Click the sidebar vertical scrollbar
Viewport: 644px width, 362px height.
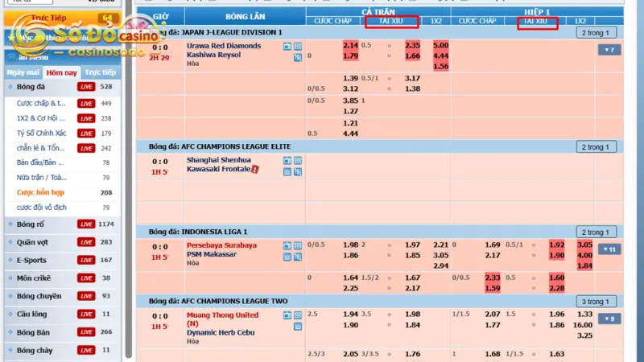tap(129, 180)
